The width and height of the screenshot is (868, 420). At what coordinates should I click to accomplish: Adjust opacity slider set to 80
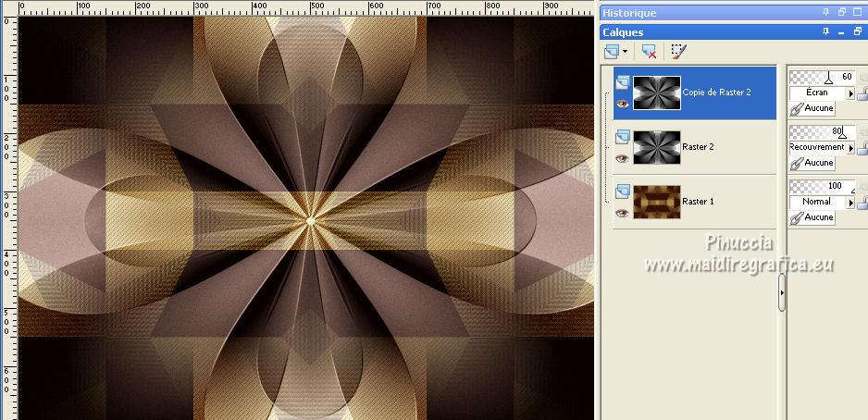[x=823, y=131]
